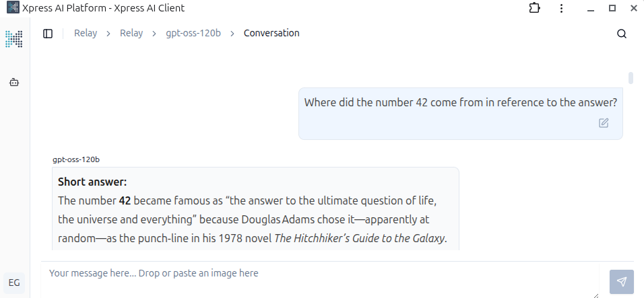Select the Conversation breadcrumb item
This screenshot has width=644, height=298.
(271, 33)
